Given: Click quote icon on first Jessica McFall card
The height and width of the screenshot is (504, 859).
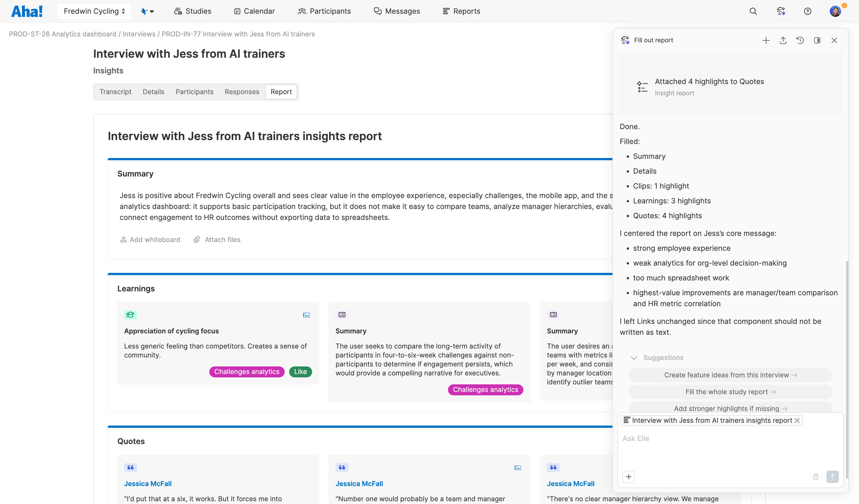Looking at the screenshot, I should (x=130, y=467).
